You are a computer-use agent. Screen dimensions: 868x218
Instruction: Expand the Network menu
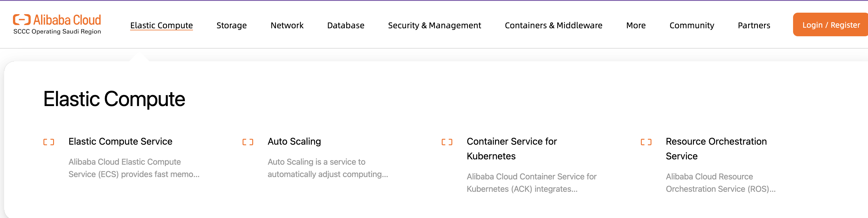(287, 25)
